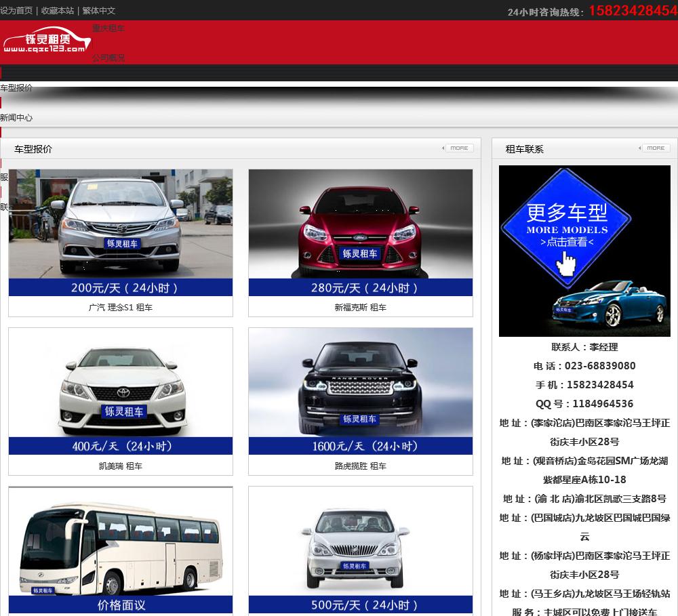Click 新福克斯 租车 title link
678x616 pixels.
coord(361,308)
